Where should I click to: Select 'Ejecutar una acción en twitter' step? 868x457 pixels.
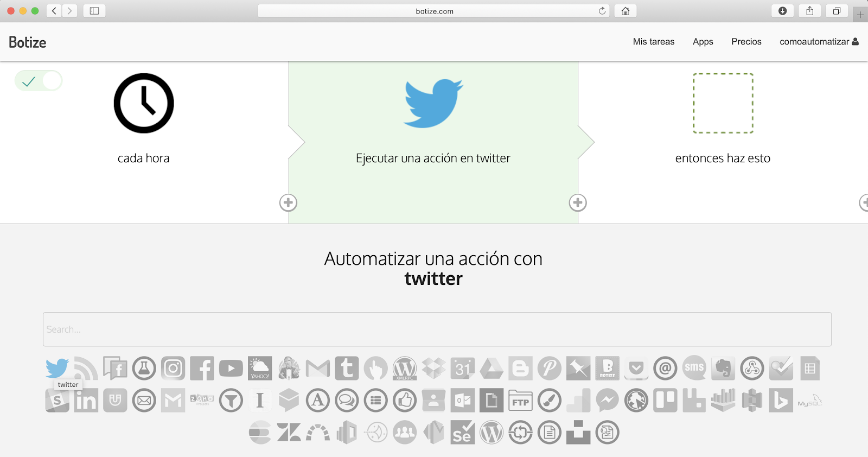(x=433, y=142)
